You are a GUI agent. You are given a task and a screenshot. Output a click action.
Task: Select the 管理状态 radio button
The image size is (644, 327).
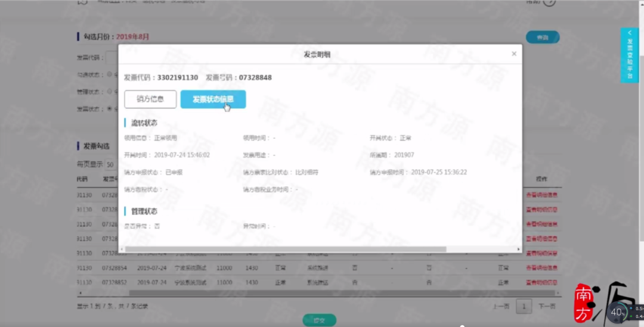click(110, 92)
